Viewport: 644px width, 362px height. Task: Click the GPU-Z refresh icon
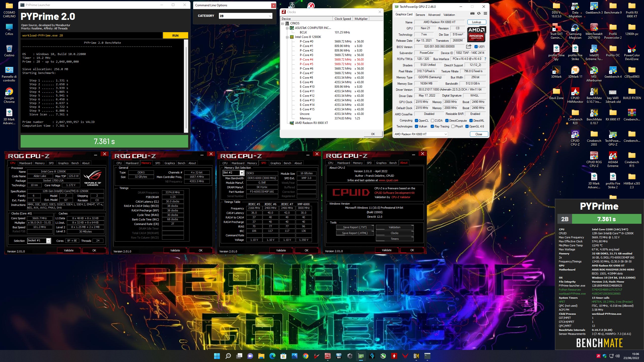point(479,14)
